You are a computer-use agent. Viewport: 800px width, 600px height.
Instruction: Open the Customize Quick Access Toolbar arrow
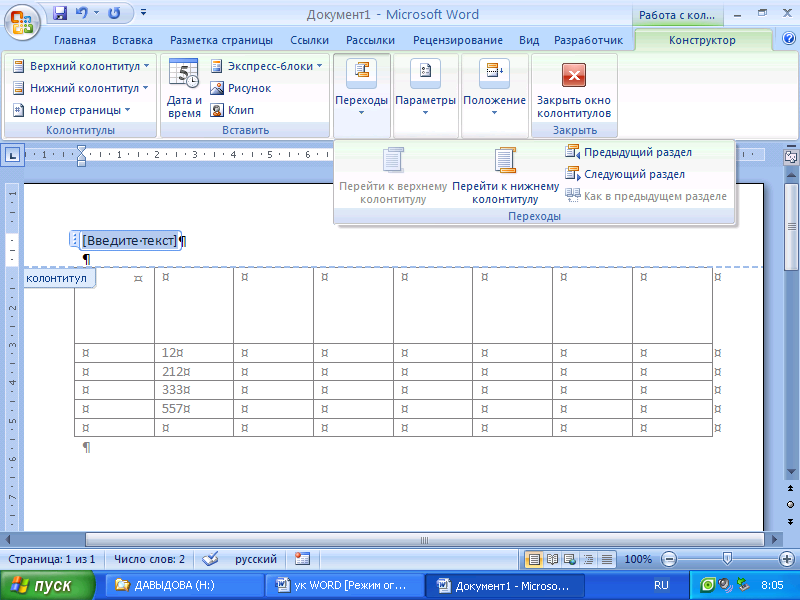(143, 13)
